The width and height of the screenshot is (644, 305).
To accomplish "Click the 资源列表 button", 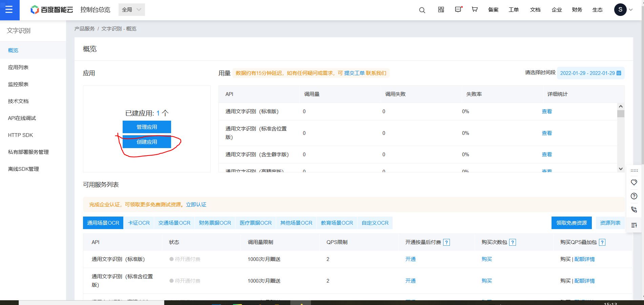I will 610,223.
